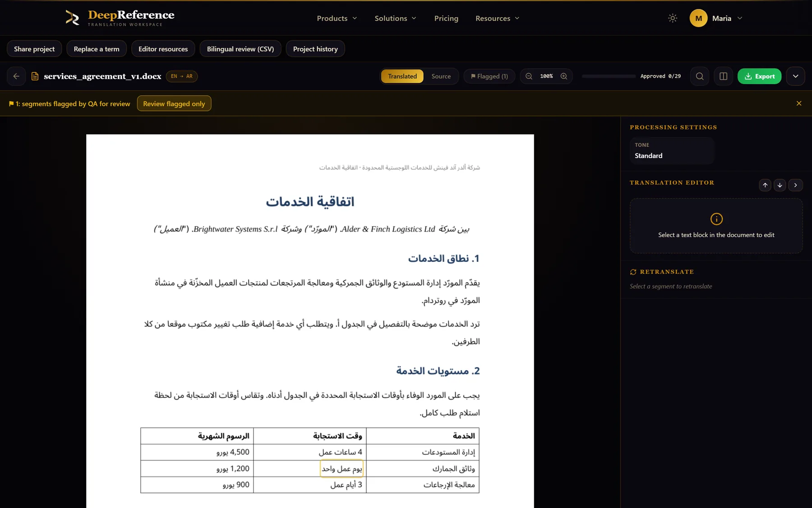Open Project history
Screen dimensions: 812x508
tap(315, 49)
